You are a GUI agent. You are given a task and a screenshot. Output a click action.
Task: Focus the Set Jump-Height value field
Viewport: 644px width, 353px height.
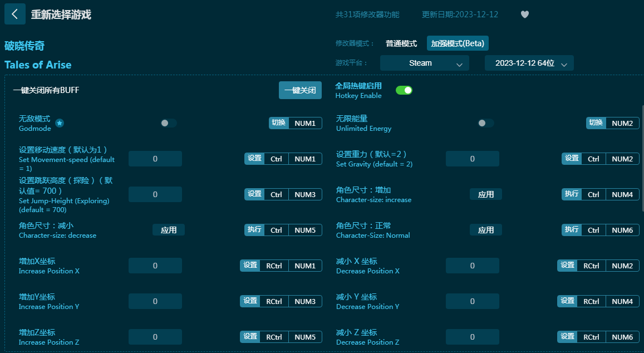[155, 194]
